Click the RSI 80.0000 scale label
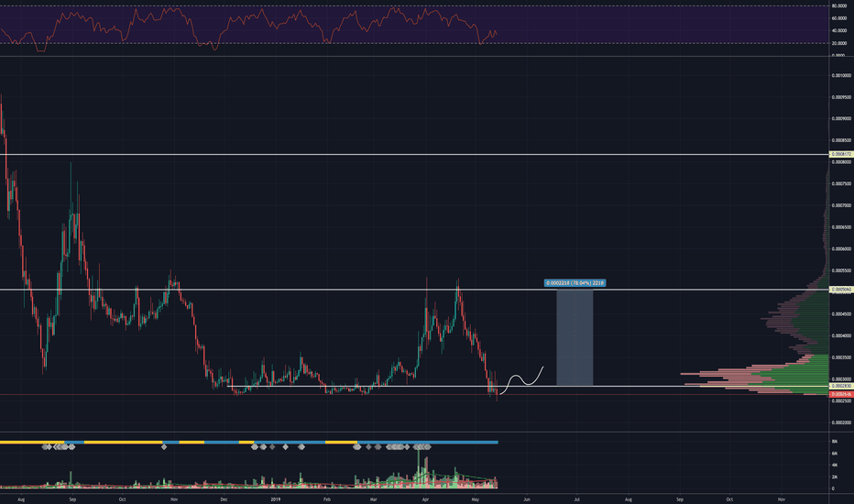This screenshot has height=504, width=854. pos(839,6)
